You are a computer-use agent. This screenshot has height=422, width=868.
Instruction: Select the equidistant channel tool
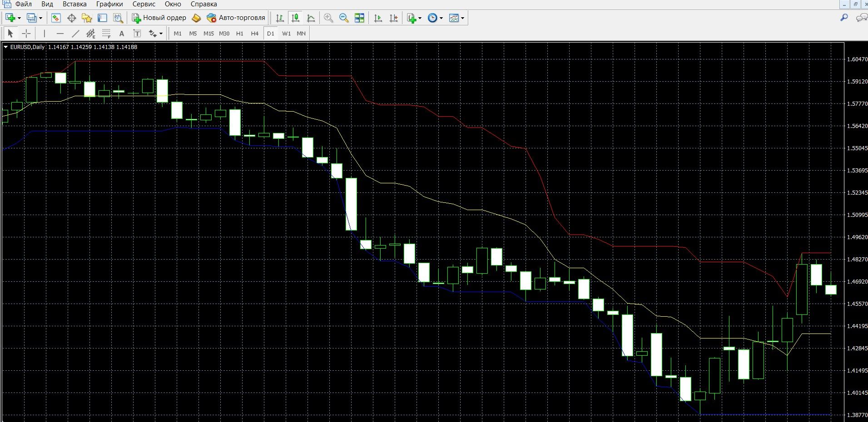pos(91,34)
